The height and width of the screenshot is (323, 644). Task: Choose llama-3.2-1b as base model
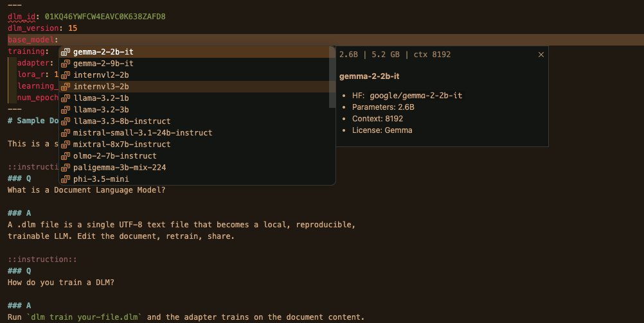click(x=194, y=98)
